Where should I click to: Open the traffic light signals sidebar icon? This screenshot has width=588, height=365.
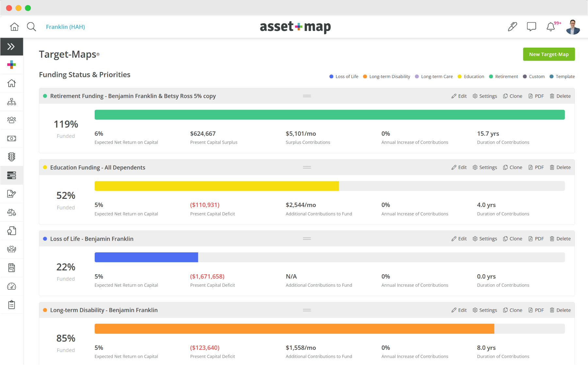point(11,157)
